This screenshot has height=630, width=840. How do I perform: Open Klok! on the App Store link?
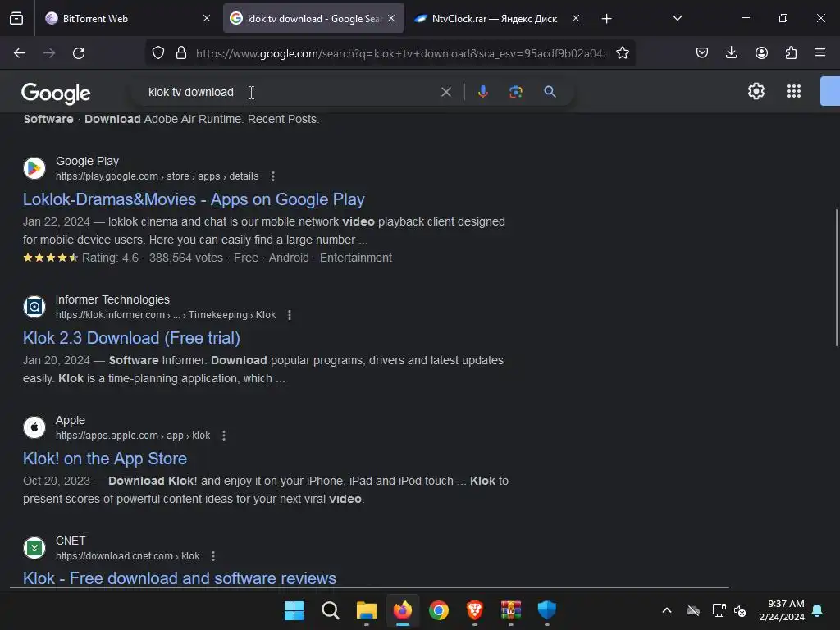105,459
